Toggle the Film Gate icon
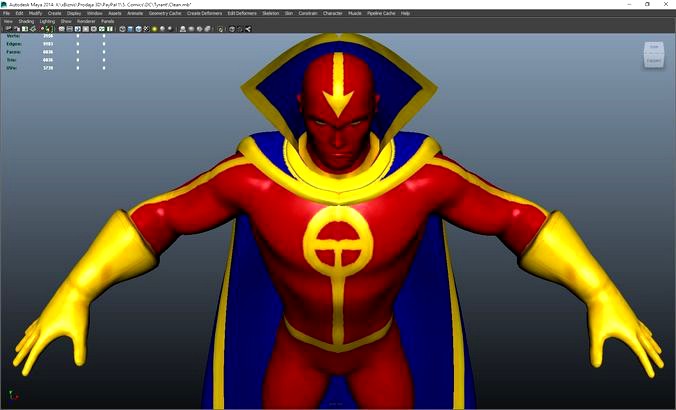676x410 pixels. click(69, 29)
